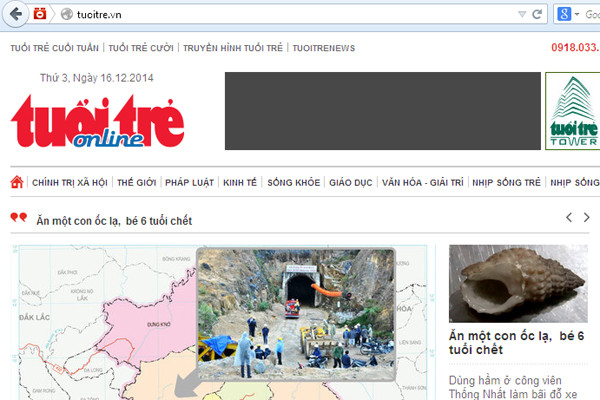Image resolution: width=600 pixels, height=400 pixels.
Task: Open the Truyền Hình Tuổi Trẻ link
Action: tap(233, 47)
